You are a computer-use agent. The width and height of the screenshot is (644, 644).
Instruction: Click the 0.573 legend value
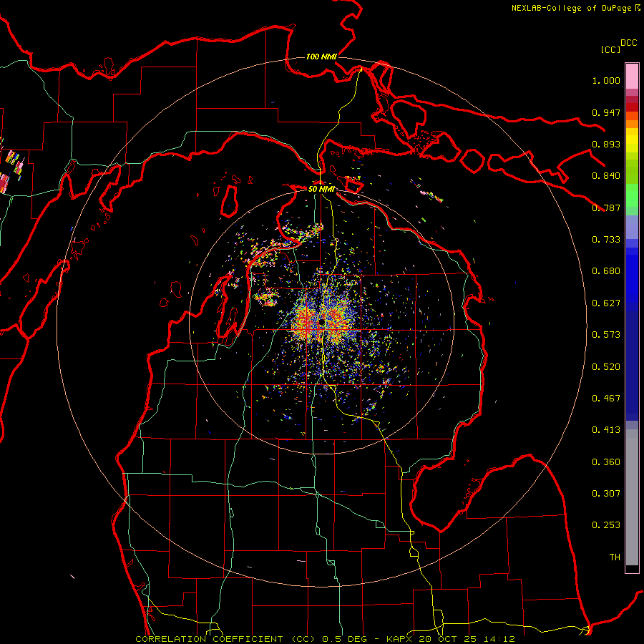pos(606,335)
